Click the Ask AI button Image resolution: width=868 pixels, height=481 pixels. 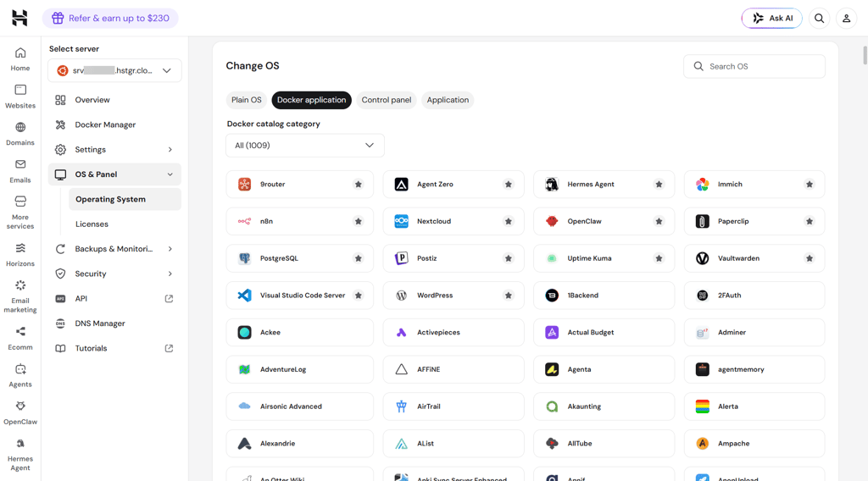[771, 19]
